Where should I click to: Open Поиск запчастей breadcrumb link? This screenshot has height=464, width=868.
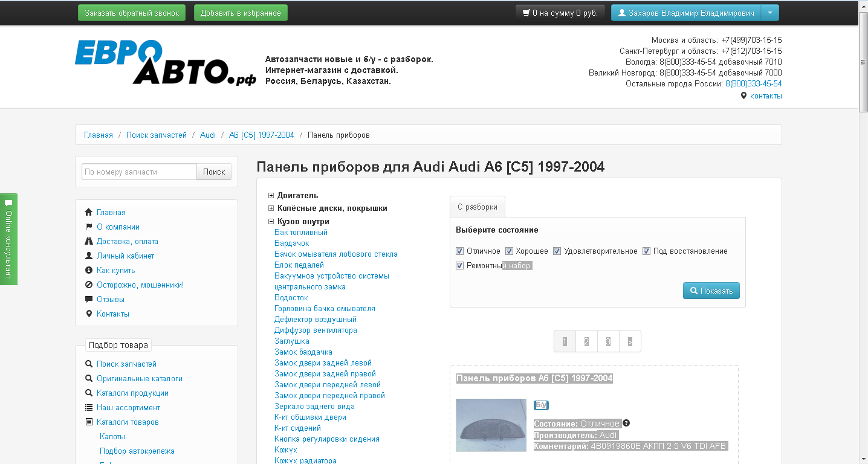pyautogui.click(x=157, y=135)
